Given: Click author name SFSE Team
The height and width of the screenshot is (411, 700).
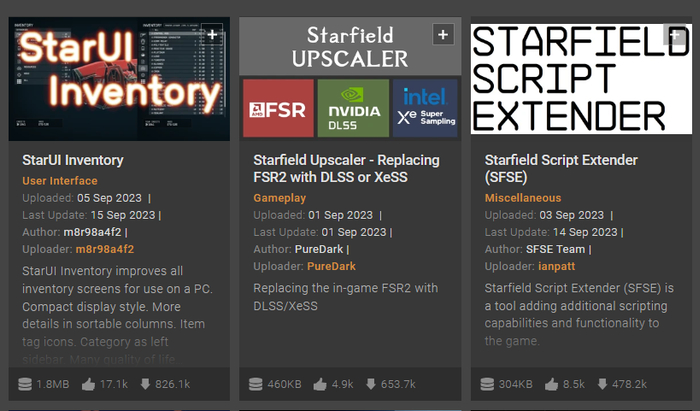Looking at the screenshot, I should 555,249.
